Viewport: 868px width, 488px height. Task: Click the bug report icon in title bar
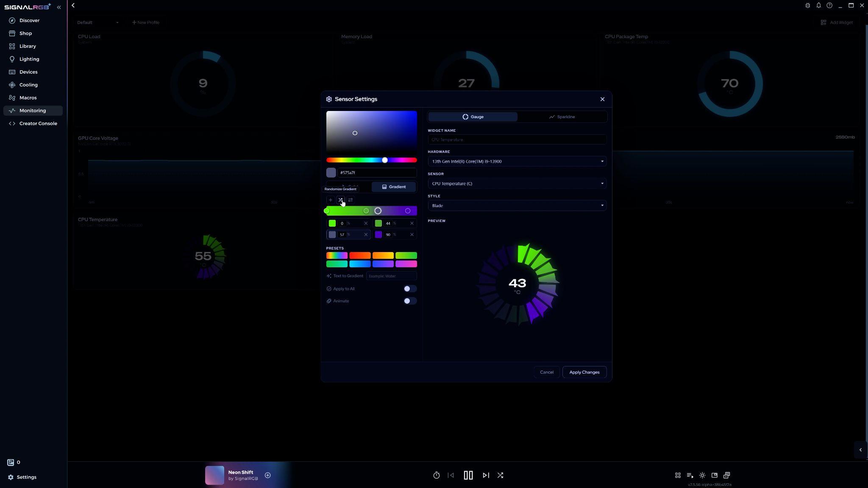pyautogui.click(x=807, y=6)
